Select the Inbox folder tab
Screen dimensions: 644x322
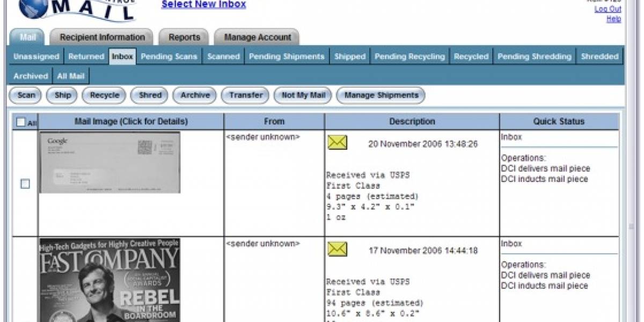pyautogui.click(x=122, y=56)
